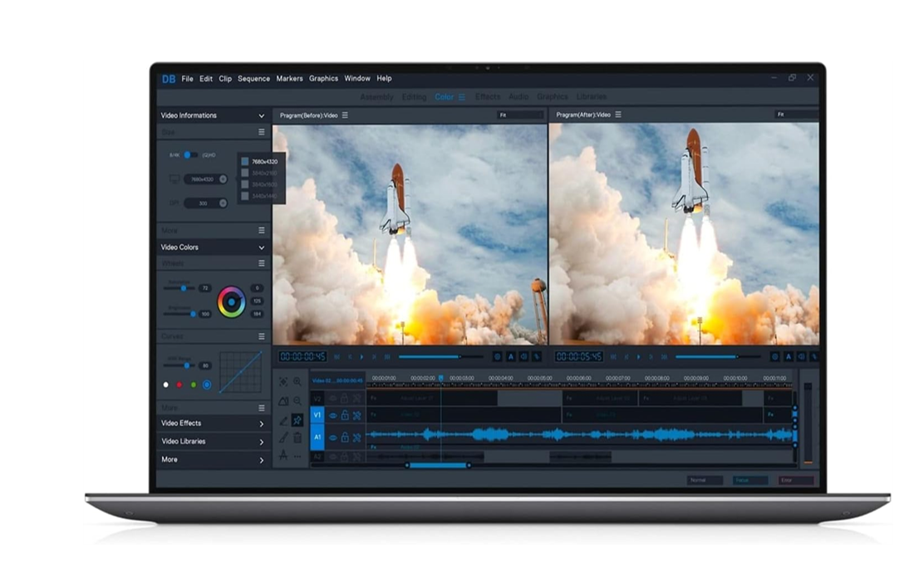Click the color wheel in Video Colors
Screen dimensions: 919x588
click(x=231, y=301)
